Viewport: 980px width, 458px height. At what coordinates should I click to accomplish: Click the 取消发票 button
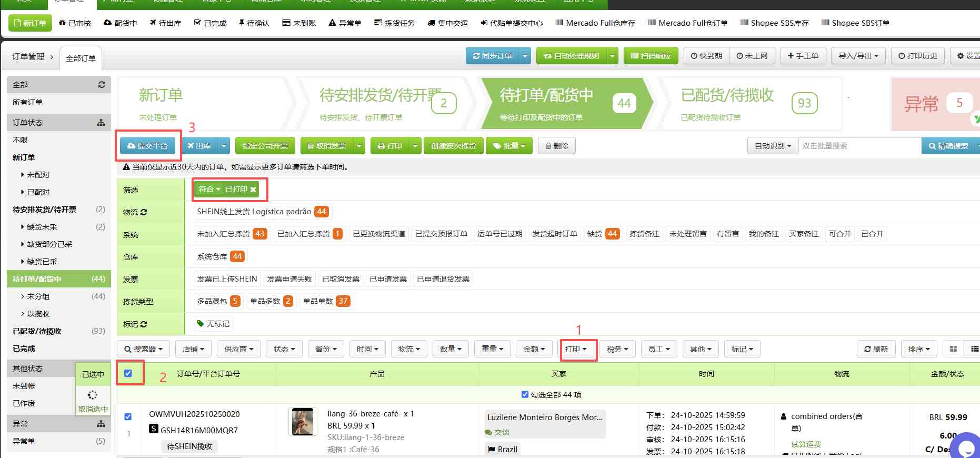tap(327, 146)
